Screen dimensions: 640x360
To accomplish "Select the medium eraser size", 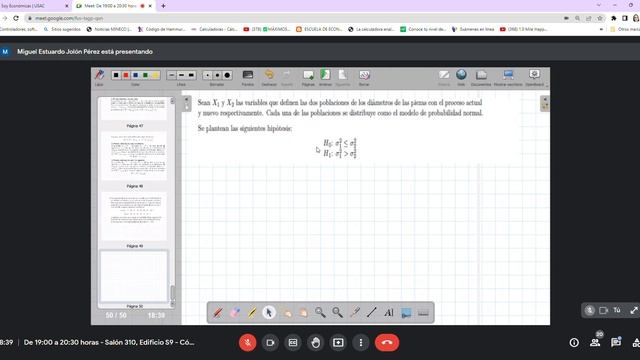I will pyautogui.click(x=217, y=75).
